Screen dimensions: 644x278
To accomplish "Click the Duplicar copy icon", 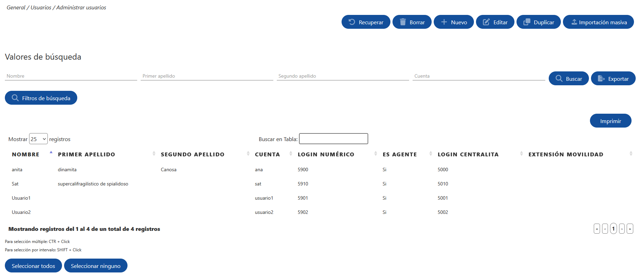I will coord(527,22).
